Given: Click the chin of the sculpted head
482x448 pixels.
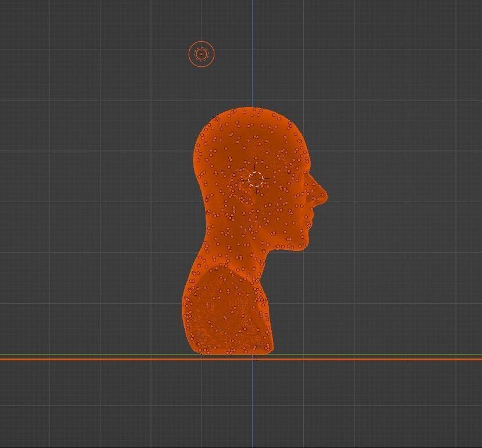Looking at the screenshot, I should coord(302,244).
